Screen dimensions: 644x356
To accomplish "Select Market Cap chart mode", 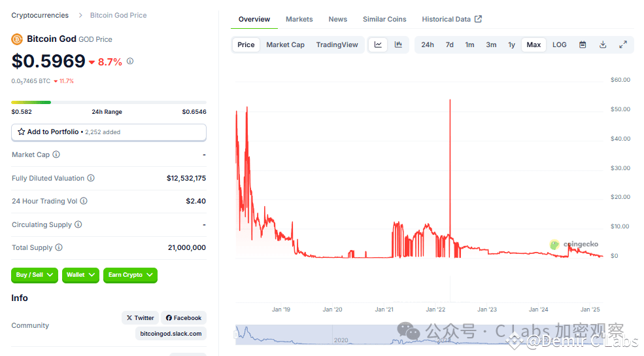I will click(286, 44).
